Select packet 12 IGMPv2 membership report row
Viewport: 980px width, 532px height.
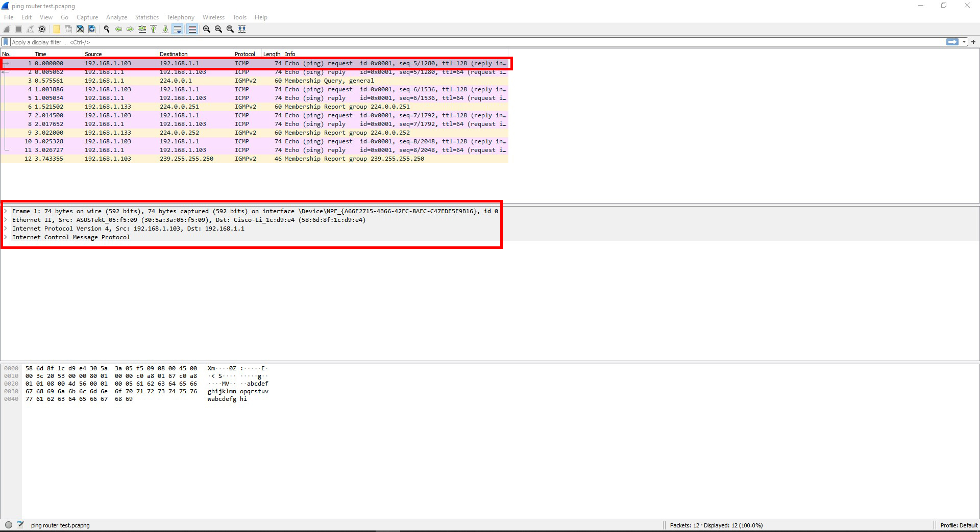pyautogui.click(x=255, y=159)
